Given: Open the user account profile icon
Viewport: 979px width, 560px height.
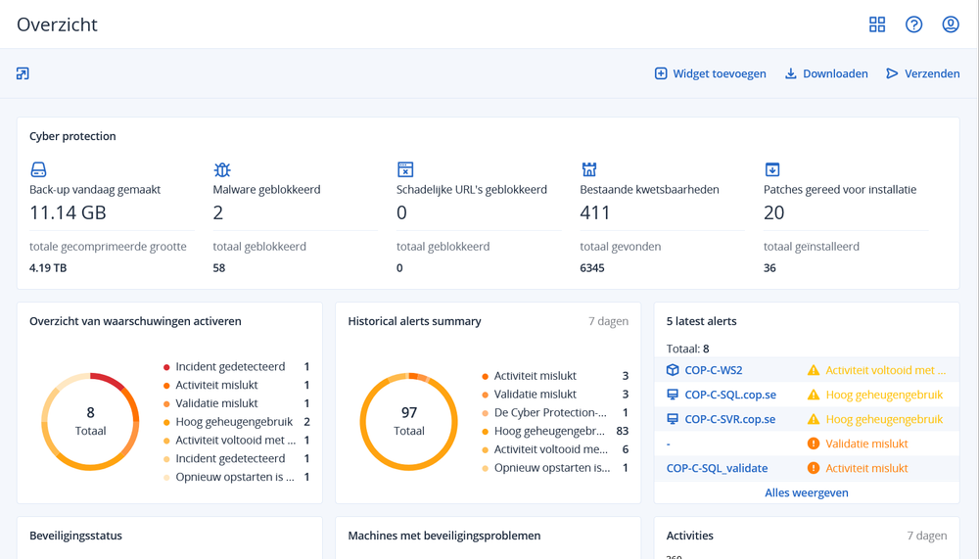Looking at the screenshot, I should click(951, 24).
